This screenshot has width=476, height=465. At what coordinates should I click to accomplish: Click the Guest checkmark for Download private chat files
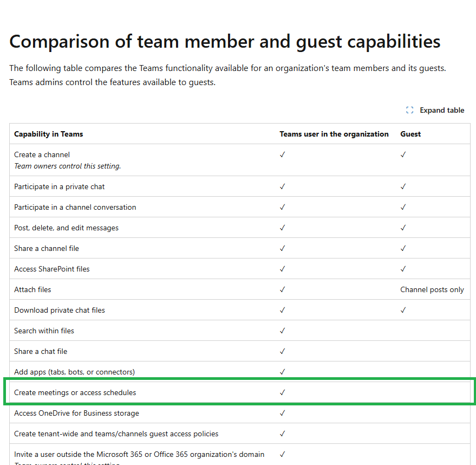pyautogui.click(x=403, y=310)
